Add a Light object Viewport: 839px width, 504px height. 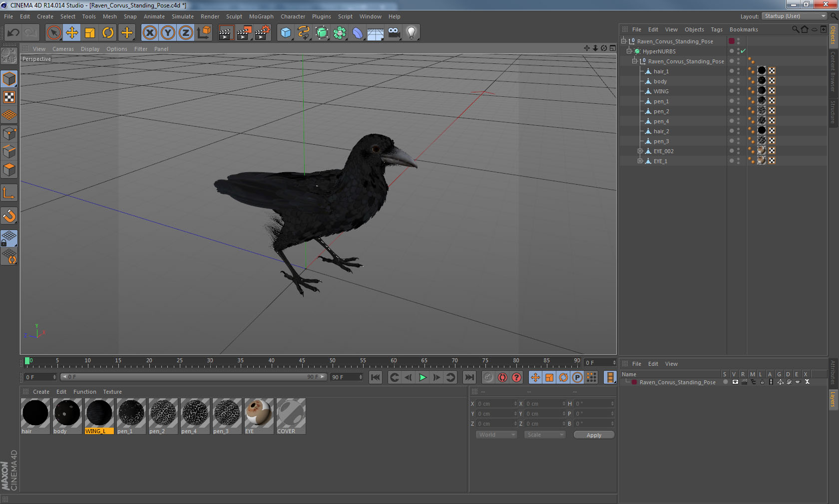(x=412, y=33)
